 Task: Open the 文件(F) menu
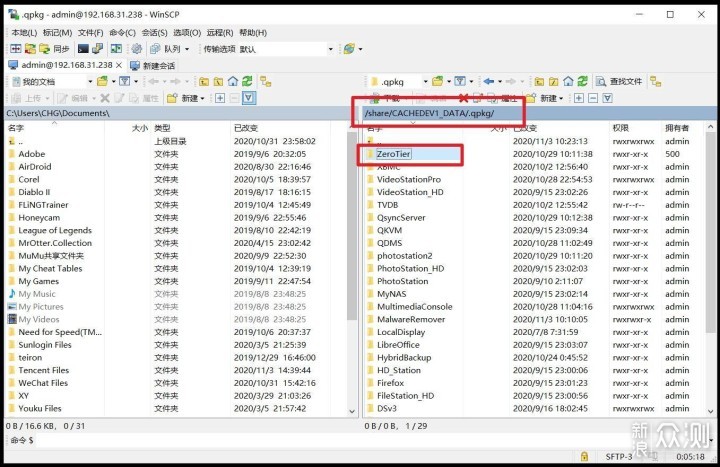click(90, 33)
